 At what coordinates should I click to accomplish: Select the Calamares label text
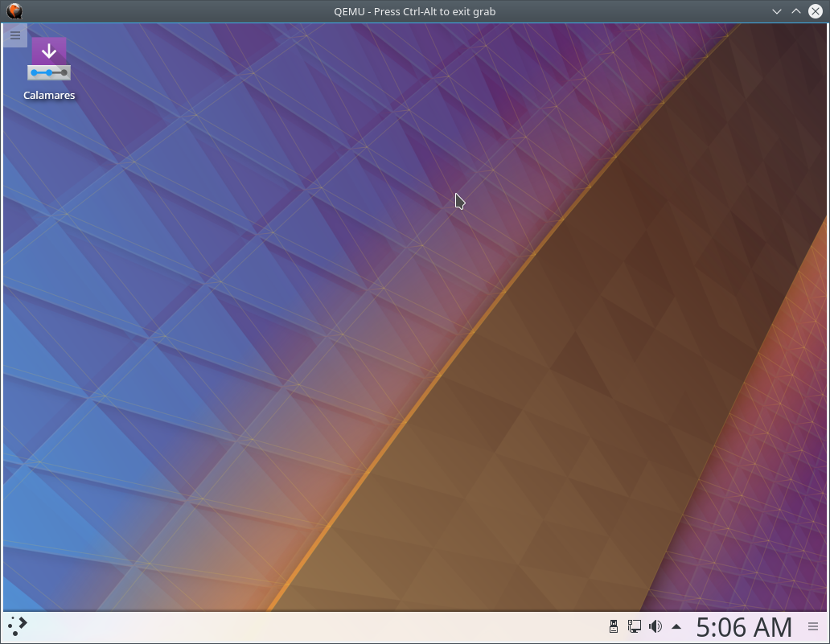click(49, 95)
